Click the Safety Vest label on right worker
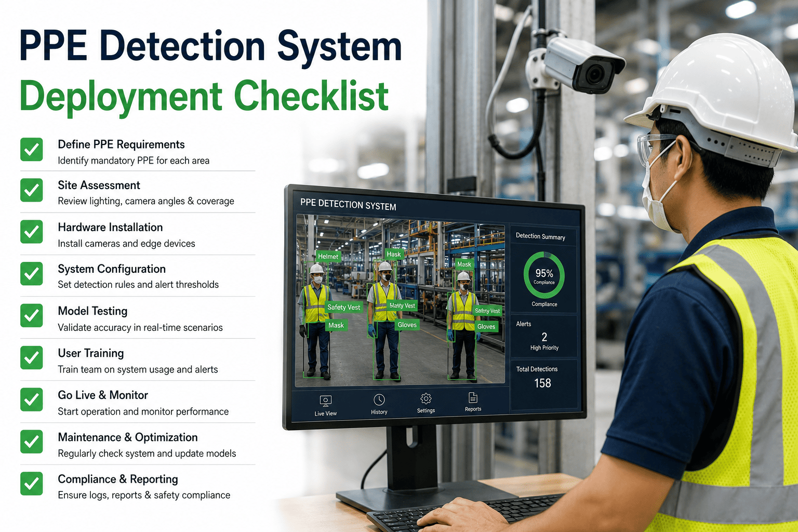Image resolution: width=798 pixels, height=532 pixels. point(487,311)
